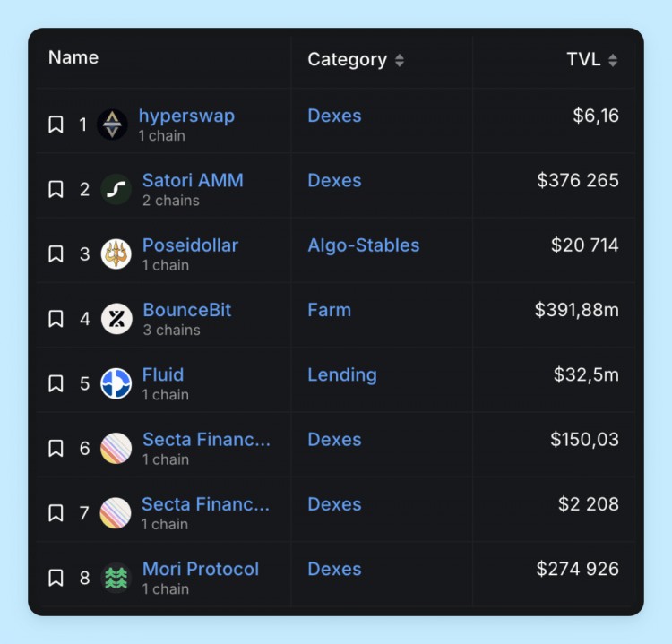Click the hyperswap protocol logo icon
The height and width of the screenshot is (644, 672).
pyautogui.click(x=113, y=125)
